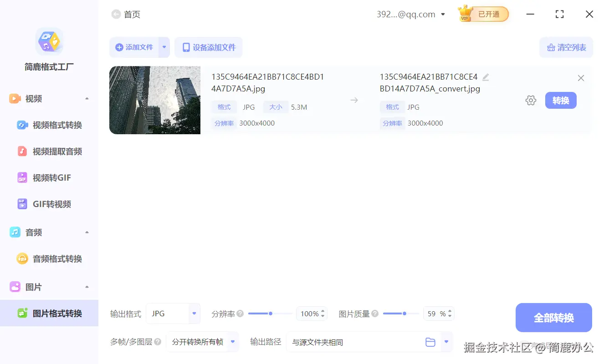Open the 输出路径 dropdown arrow
This screenshot has height=364, width=604.
pyautogui.click(x=446, y=342)
